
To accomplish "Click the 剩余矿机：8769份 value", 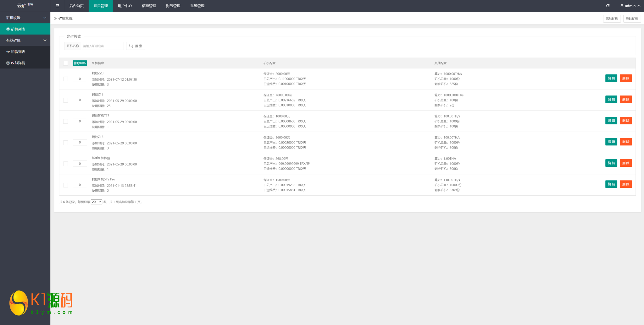I will 447,190.
